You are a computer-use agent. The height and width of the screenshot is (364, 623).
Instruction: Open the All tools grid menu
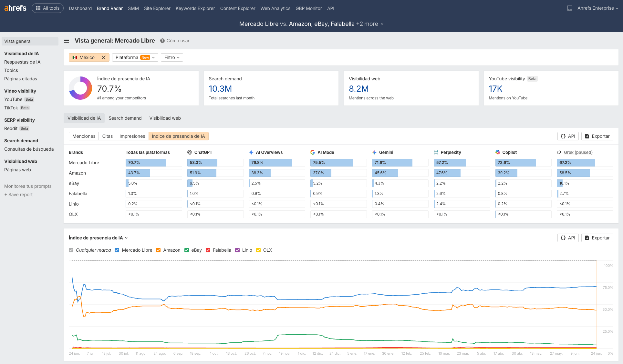point(47,8)
